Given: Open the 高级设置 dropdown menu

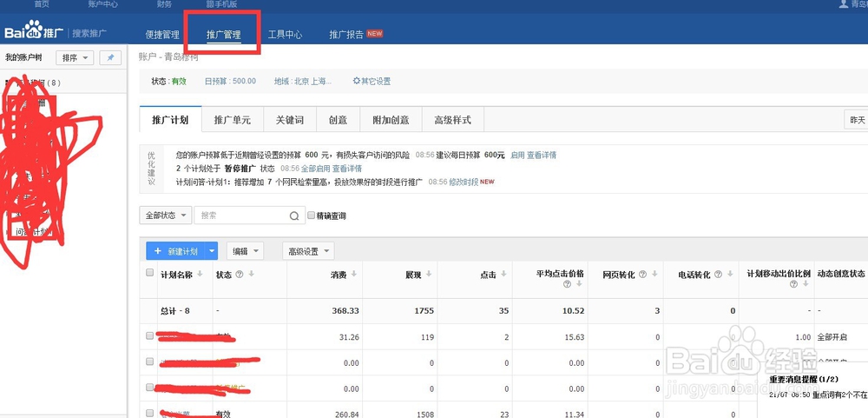Looking at the screenshot, I should pos(308,251).
